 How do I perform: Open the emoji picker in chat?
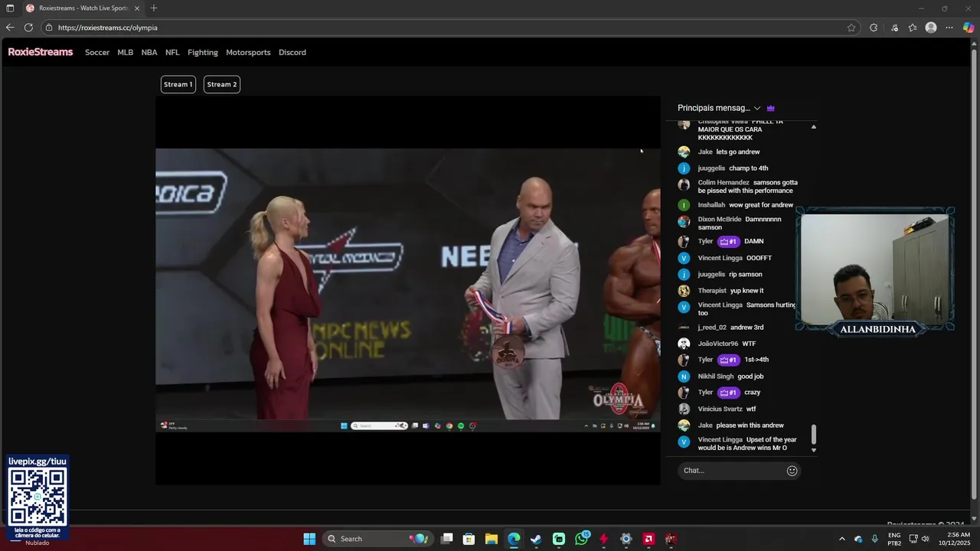coord(792,471)
